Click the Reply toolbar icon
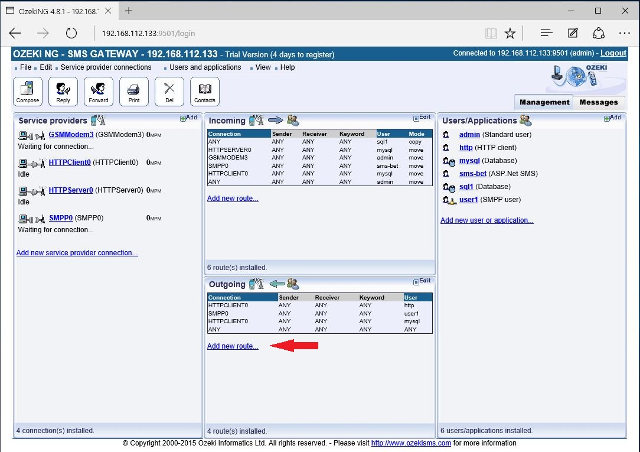 coord(63,91)
